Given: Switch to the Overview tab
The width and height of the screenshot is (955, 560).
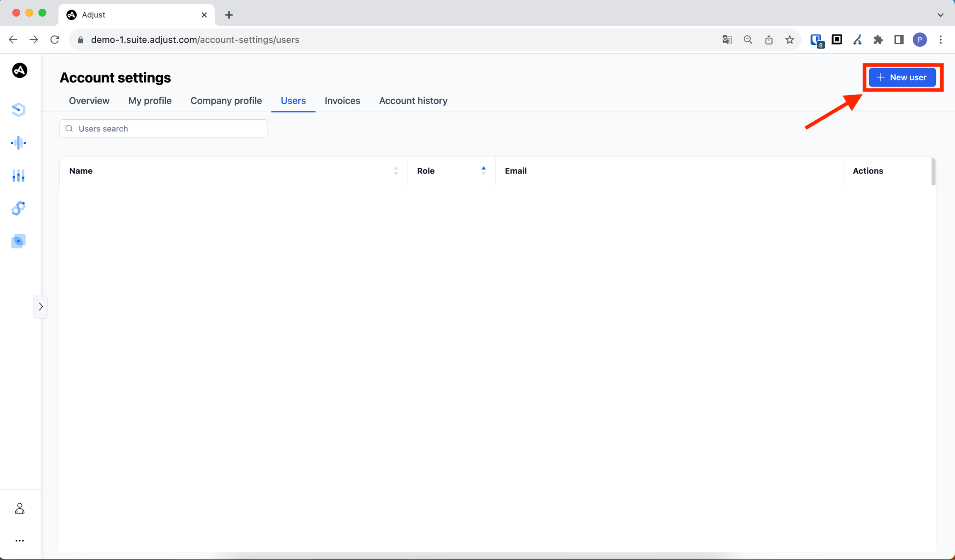Looking at the screenshot, I should point(89,101).
